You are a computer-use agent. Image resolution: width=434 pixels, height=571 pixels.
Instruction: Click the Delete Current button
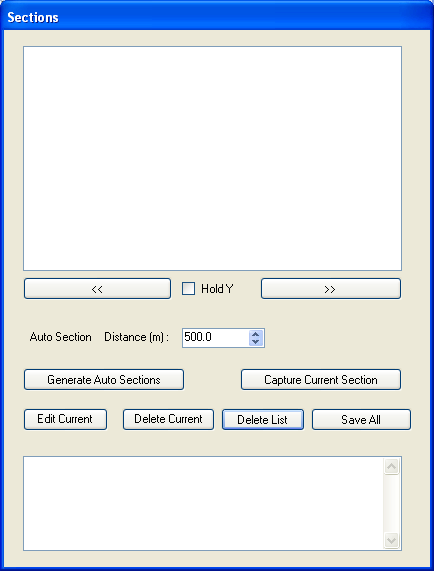tap(168, 420)
